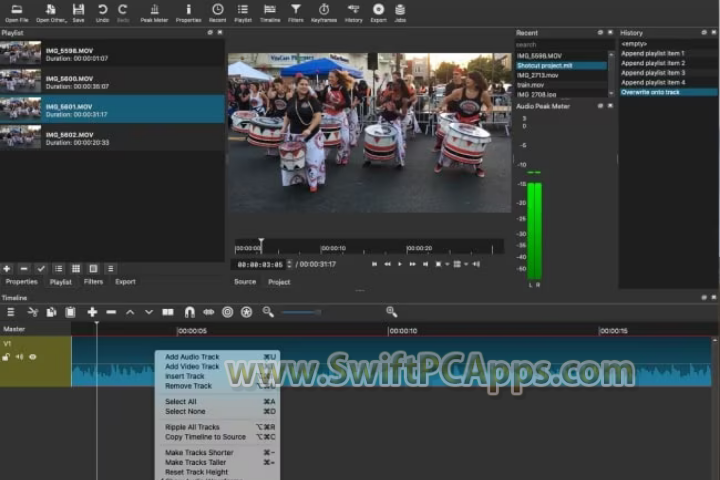Click the timeline Paste clipboard icon

70,312
